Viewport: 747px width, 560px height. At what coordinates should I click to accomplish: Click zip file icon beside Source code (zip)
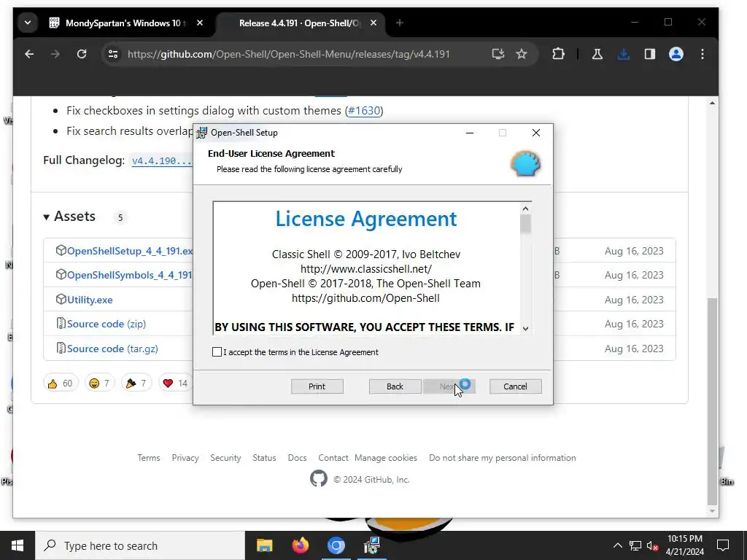pos(61,323)
